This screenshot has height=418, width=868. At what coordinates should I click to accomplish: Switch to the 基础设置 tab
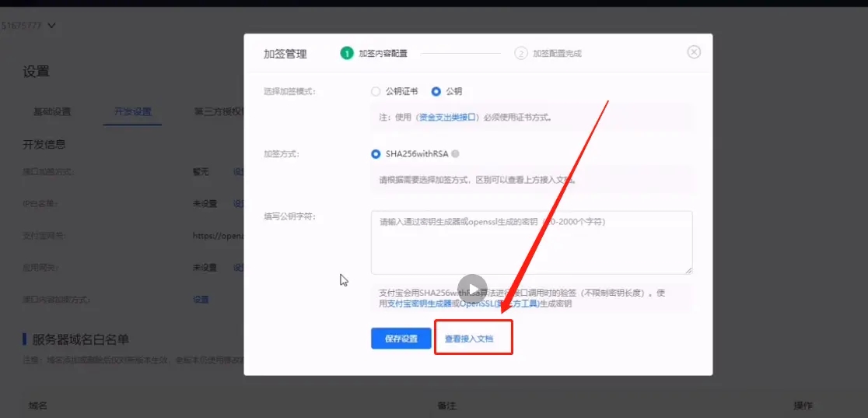click(52, 111)
